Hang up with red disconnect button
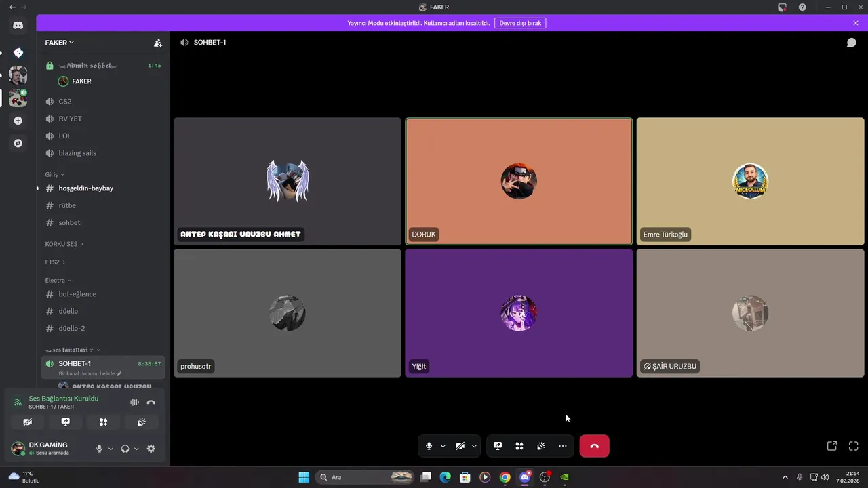868x488 pixels. 595,446
